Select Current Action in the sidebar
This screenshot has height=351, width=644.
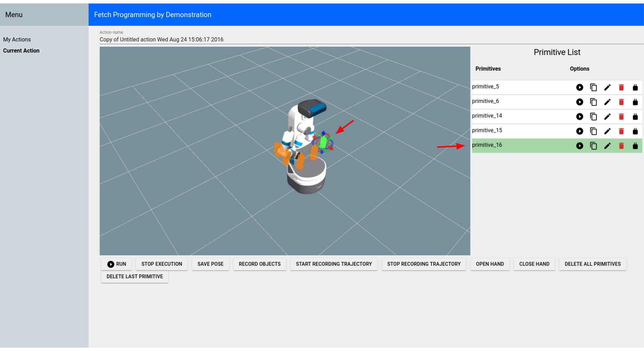click(21, 51)
